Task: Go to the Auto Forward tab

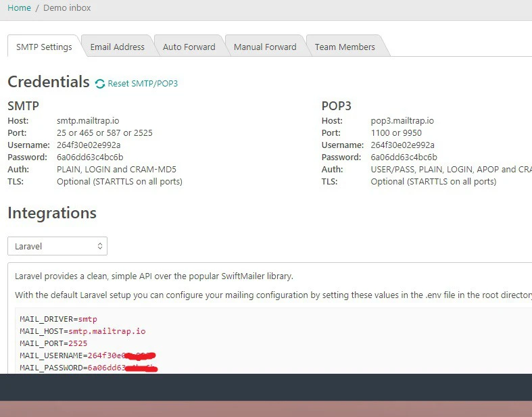Action: (189, 47)
